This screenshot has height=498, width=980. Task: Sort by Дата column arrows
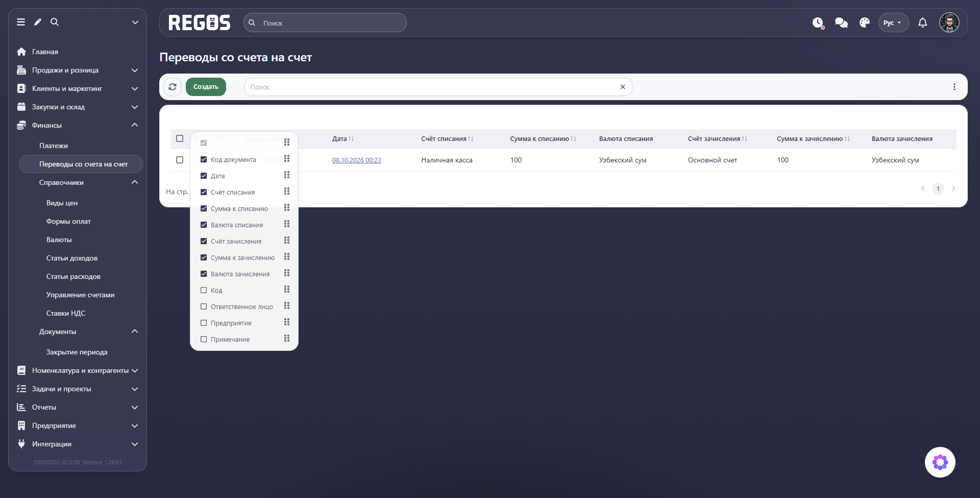(351, 138)
